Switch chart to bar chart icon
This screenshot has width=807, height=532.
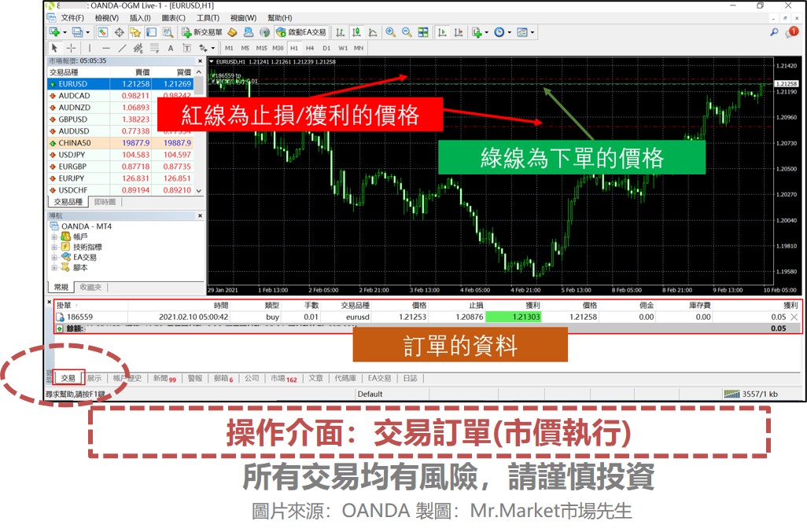(341, 32)
